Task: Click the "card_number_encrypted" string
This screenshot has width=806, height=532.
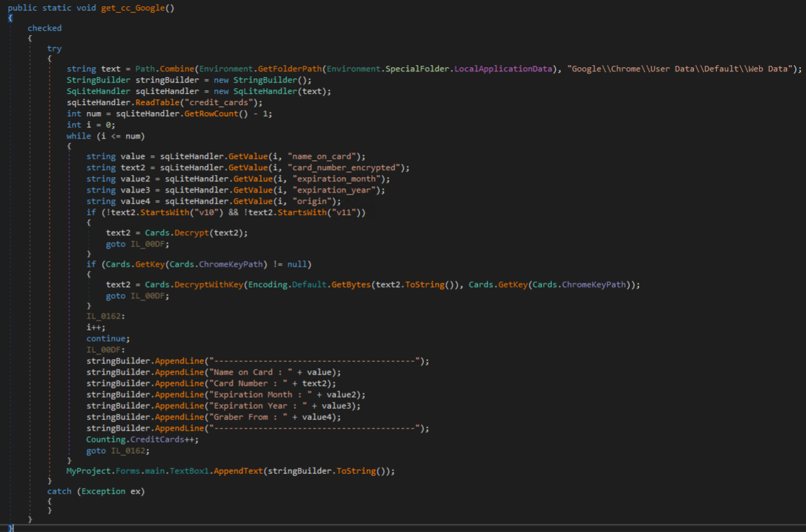Action: [344, 167]
